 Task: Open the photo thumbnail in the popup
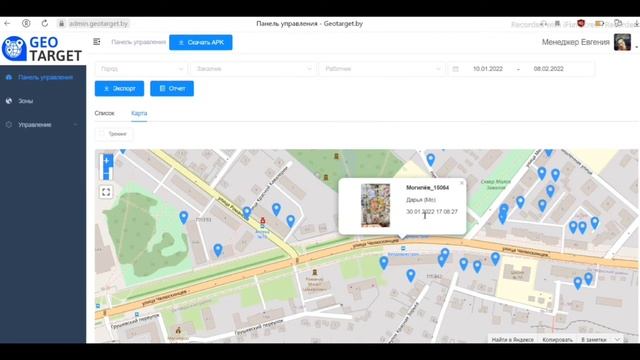(x=376, y=205)
